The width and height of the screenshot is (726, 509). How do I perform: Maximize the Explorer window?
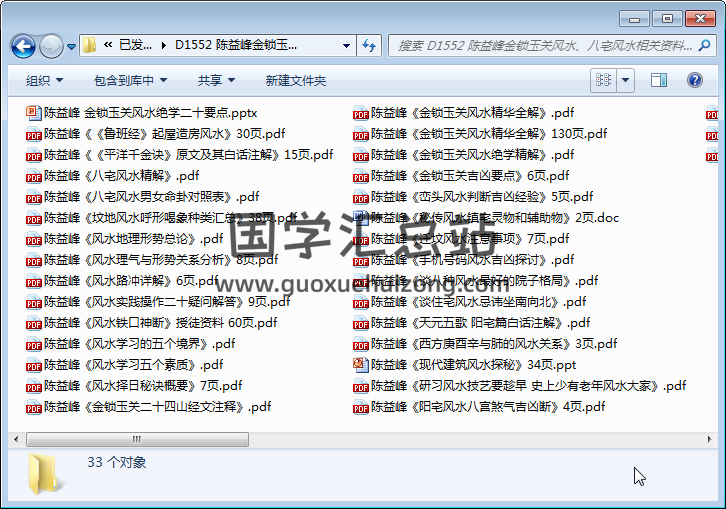click(x=667, y=19)
